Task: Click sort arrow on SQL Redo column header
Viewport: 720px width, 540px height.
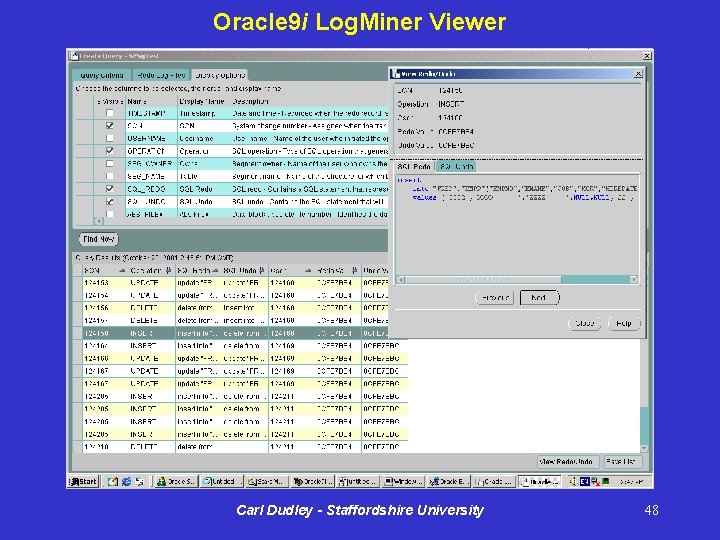Action: (215, 270)
